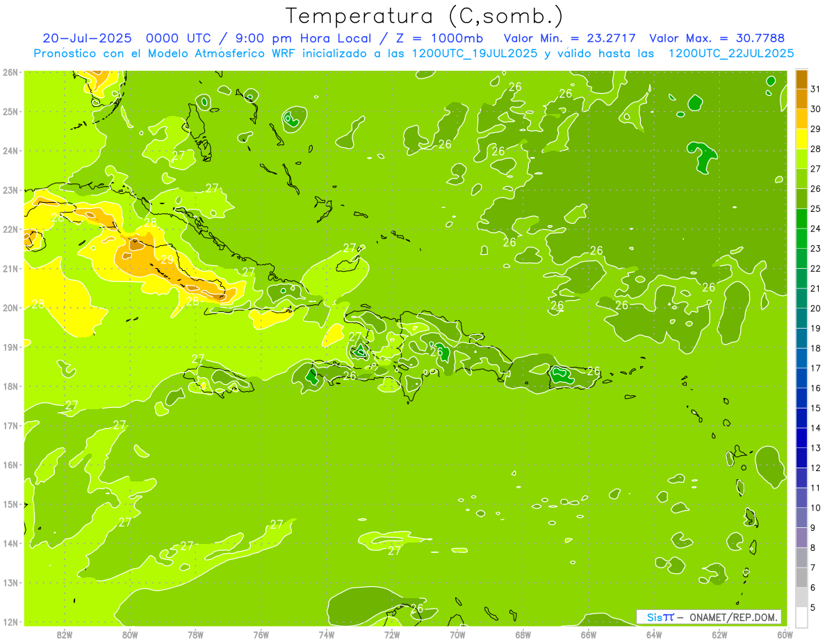This screenshot has height=644, width=834.
Task: Click longitude axis label 64W
Action: click(654, 635)
